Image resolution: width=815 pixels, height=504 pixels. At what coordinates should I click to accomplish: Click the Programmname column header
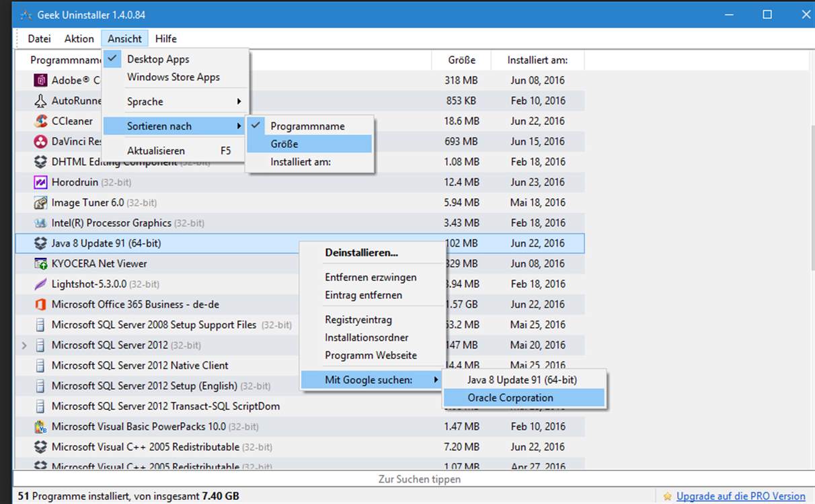coord(66,60)
